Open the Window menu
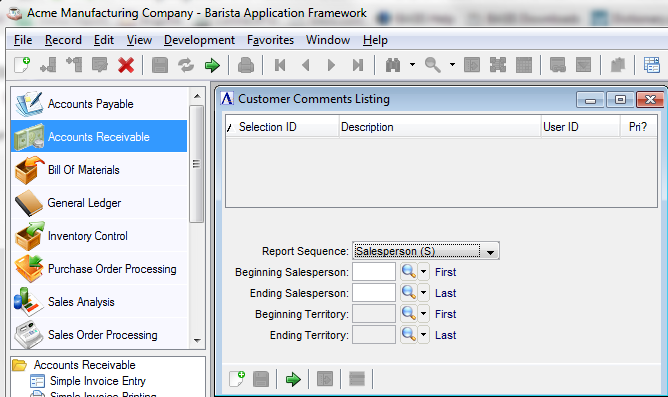This screenshot has height=397, width=668. click(x=328, y=40)
